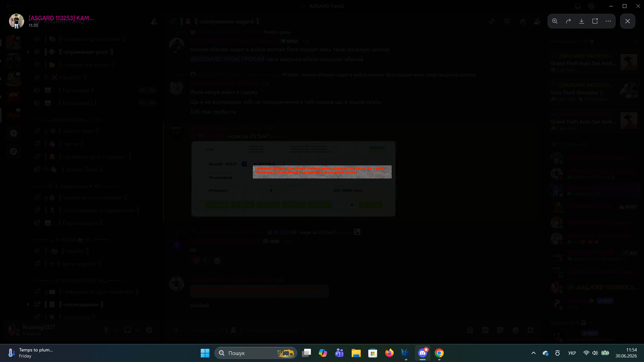This screenshot has height=362, width=644.
Task: Deafen with the headphones icon in user panel
Action: click(128, 330)
